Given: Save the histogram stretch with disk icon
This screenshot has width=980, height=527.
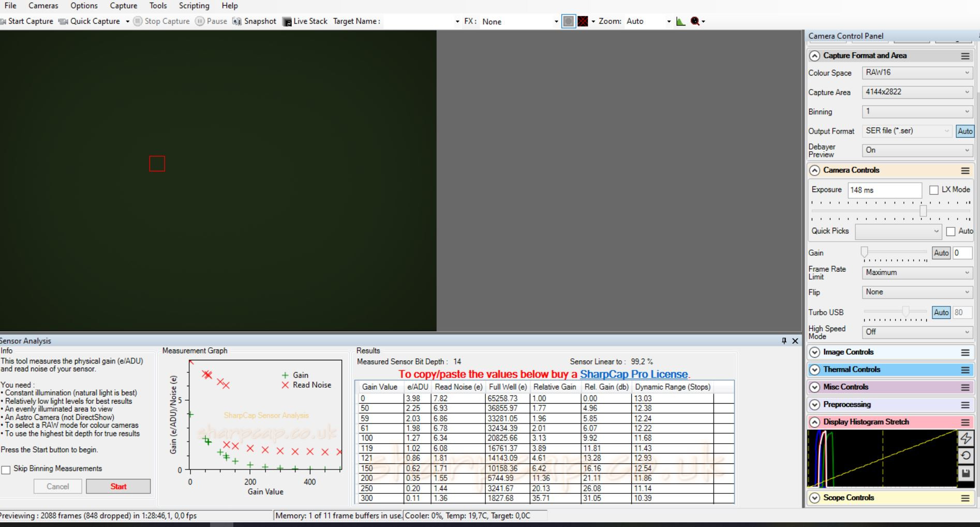Looking at the screenshot, I should coord(966,473).
